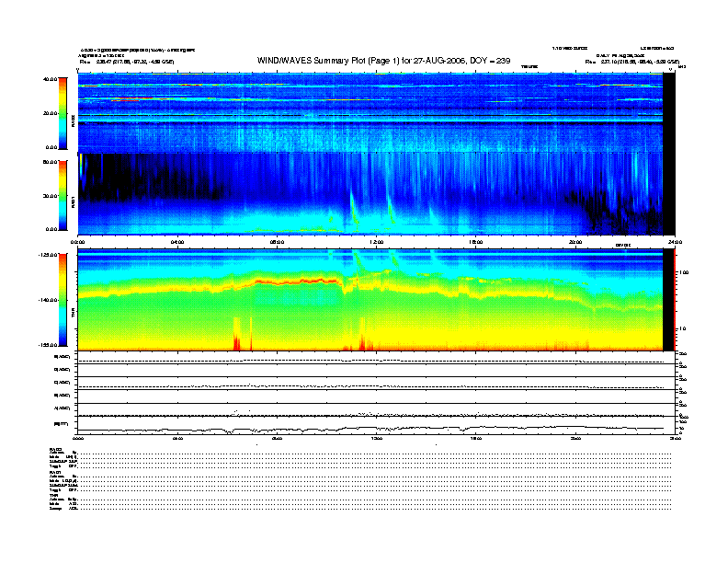Click the WIND/WAVES Summary Plot title
This screenshot has width=728, height=563.
pos(383,61)
